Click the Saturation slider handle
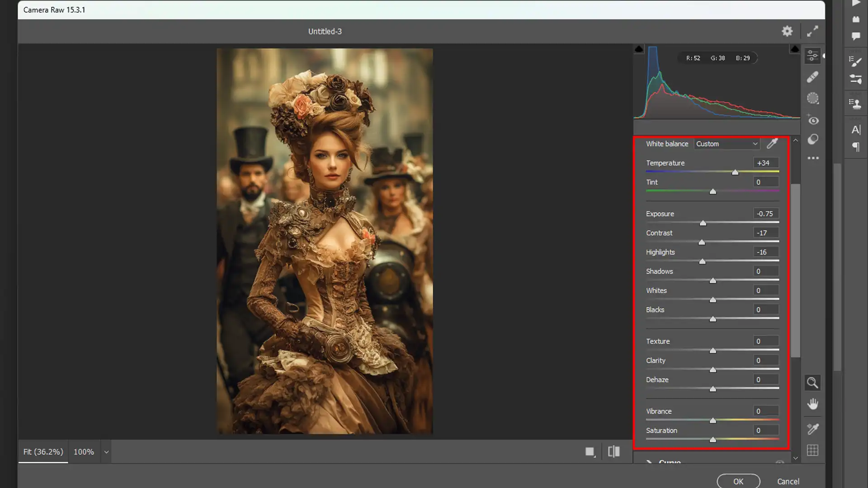 pos(713,440)
